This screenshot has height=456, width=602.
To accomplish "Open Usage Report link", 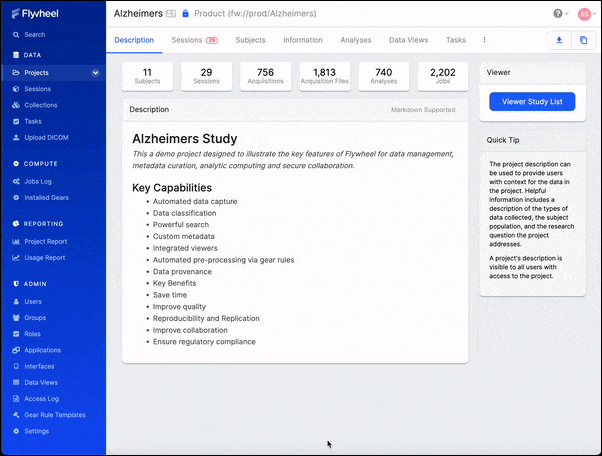I will tap(45, 258).
